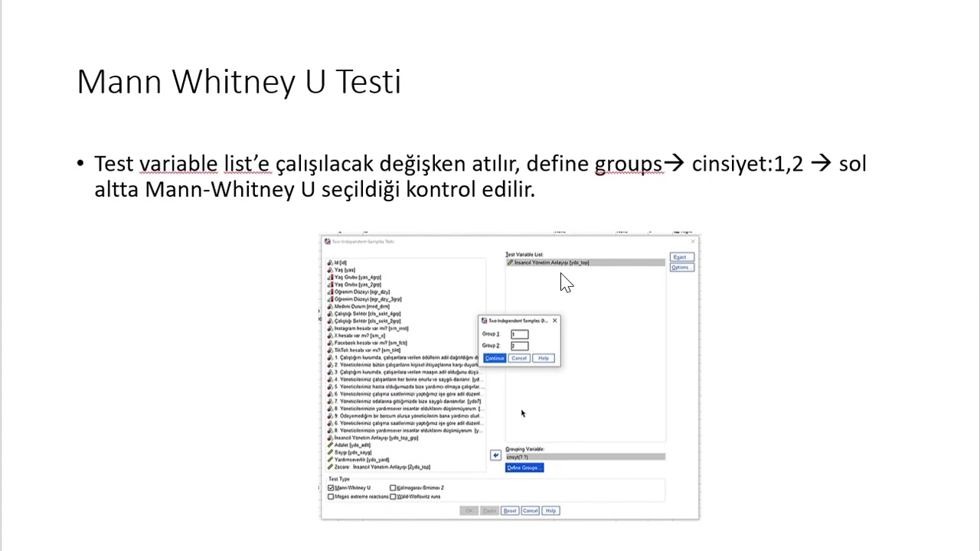Select Facebook hesabı var mı? [sm_fcb]

tap(367, 343)
